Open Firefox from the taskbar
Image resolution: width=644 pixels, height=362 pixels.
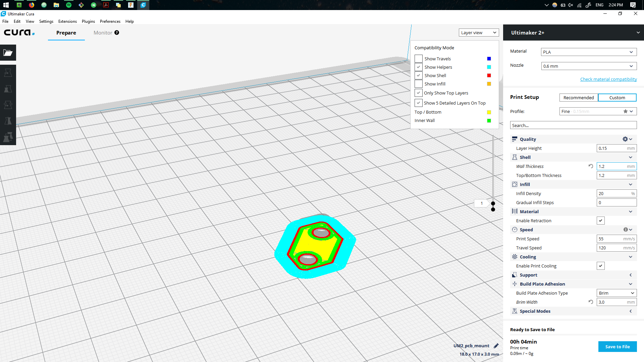click(x=32, y=5)
